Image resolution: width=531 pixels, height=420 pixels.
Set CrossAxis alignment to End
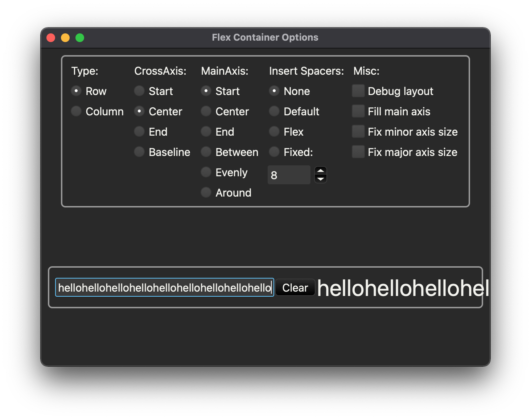point(139,132)
